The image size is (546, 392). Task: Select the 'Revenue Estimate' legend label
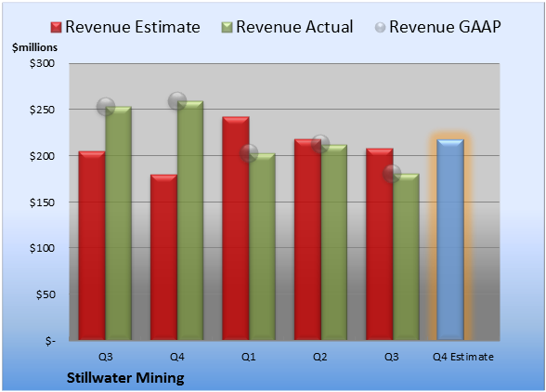point(133,27)
